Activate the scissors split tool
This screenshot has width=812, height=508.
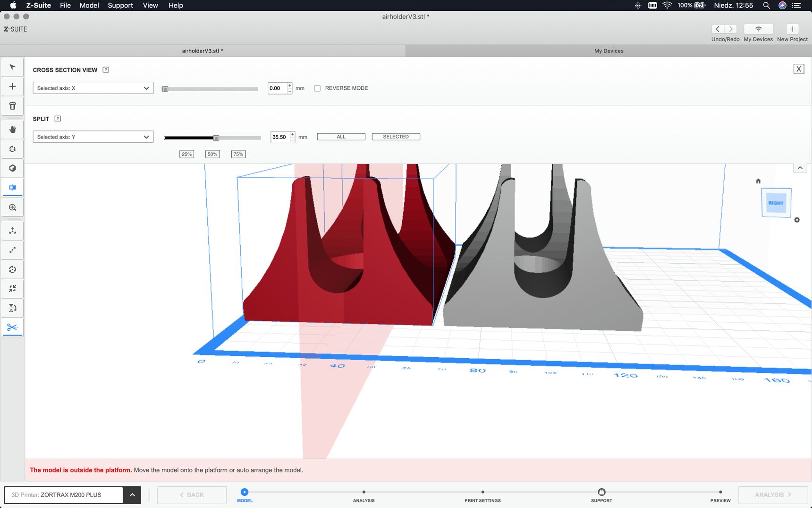pos(13,327)
